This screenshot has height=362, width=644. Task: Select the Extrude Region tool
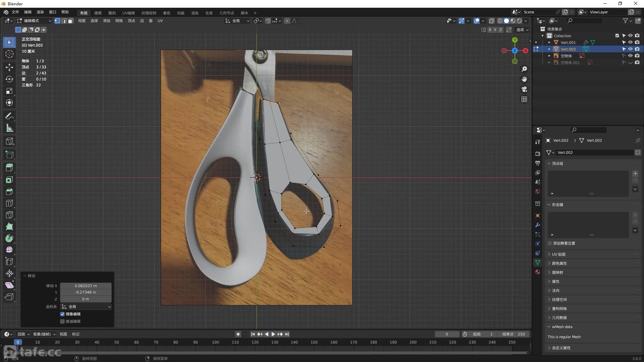tap(9, 168)
